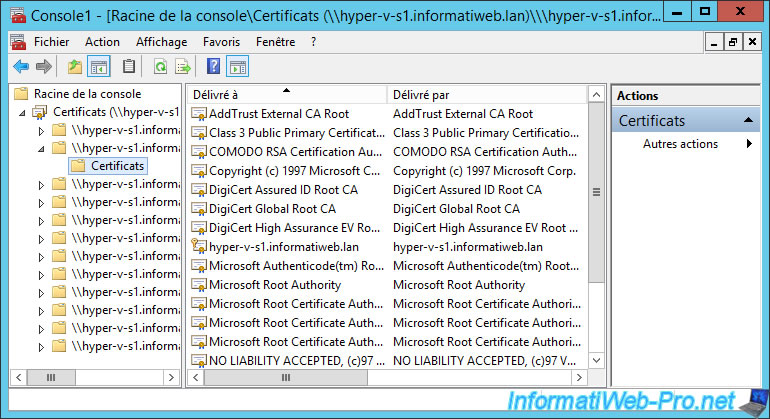Image resolution: width=770 pixels, height=419 pixels.
Task: Click the clipboard icon in the toolbar
Action: (x=129, y=67)
